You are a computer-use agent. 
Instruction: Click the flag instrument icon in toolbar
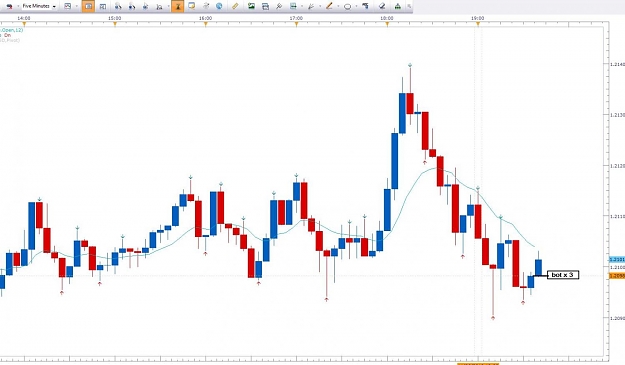9,6
